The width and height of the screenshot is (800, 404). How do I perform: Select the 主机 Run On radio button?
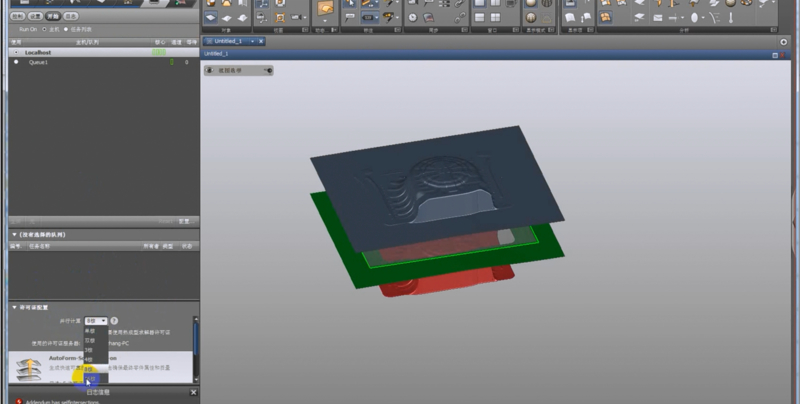[44, 29]
